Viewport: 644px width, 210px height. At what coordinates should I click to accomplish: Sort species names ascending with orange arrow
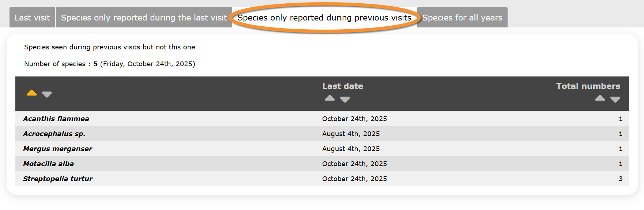[x=32, y=93]
